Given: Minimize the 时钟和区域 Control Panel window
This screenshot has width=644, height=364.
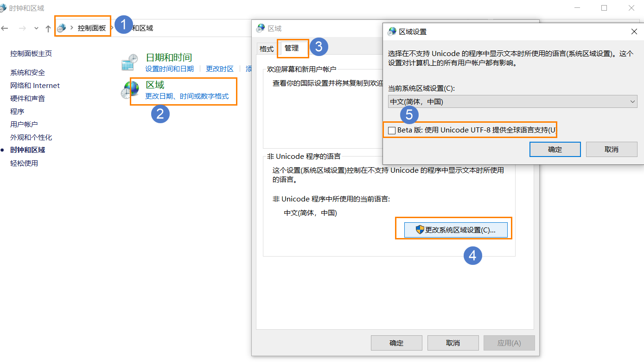Looking at the screenshot, I should coord(577,8).
